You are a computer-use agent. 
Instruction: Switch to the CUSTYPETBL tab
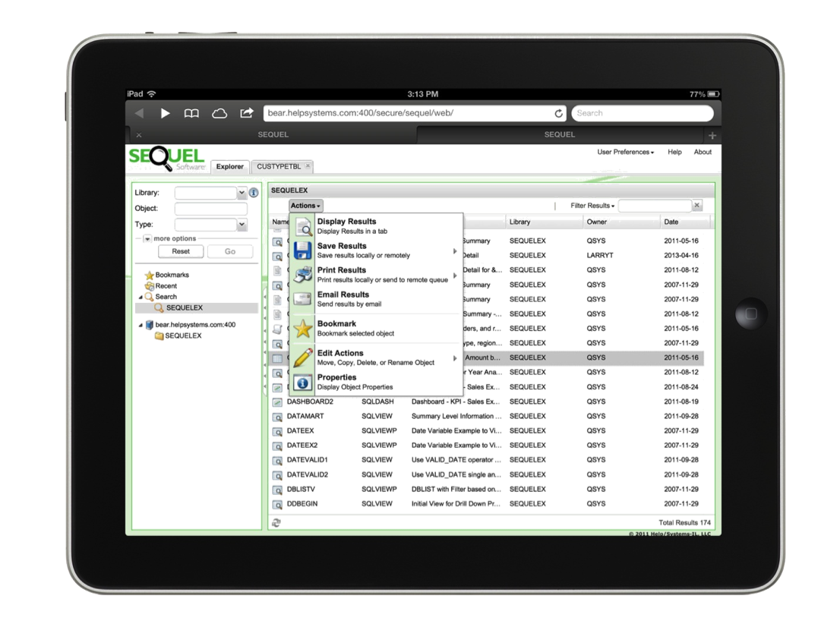[x=279, y=166]
